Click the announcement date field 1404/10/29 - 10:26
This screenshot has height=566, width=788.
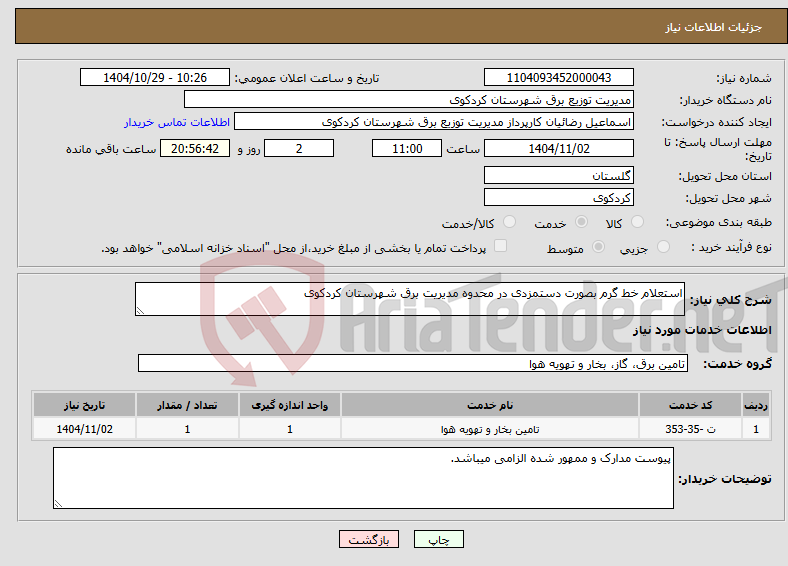pos(155,77)
